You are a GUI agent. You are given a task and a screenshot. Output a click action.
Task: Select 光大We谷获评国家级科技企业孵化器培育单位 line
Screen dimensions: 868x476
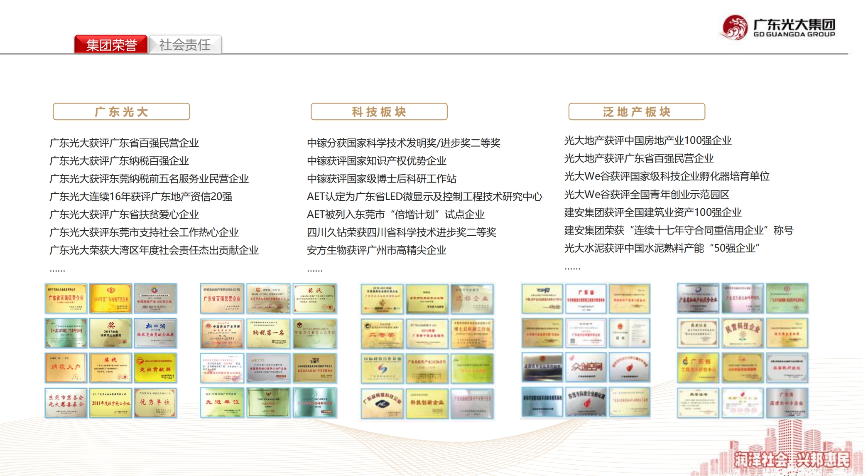(x=667, y=176)
